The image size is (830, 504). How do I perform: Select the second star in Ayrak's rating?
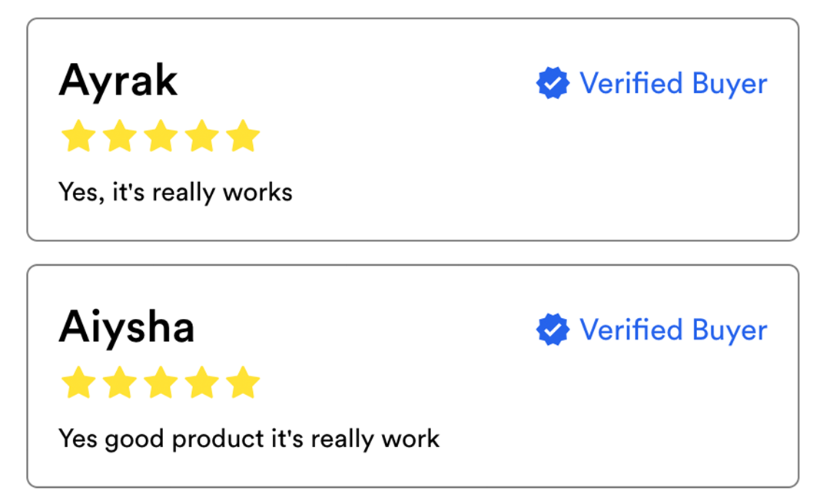click(119, 136)
